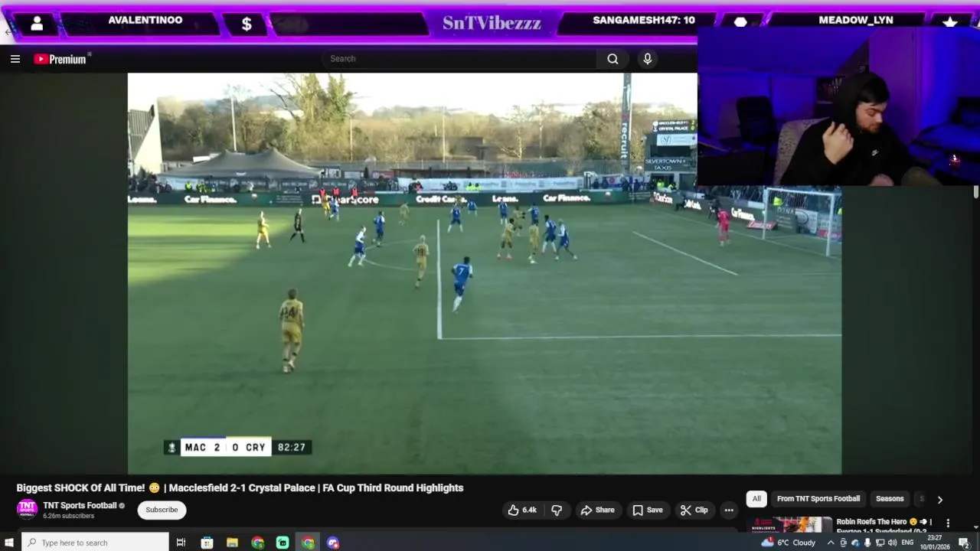The width and height of the screenshot is (980, 551).
Task: Click the MEADOW_LYN overlay name
Action: pyautogui.click(x=856, y=21)
